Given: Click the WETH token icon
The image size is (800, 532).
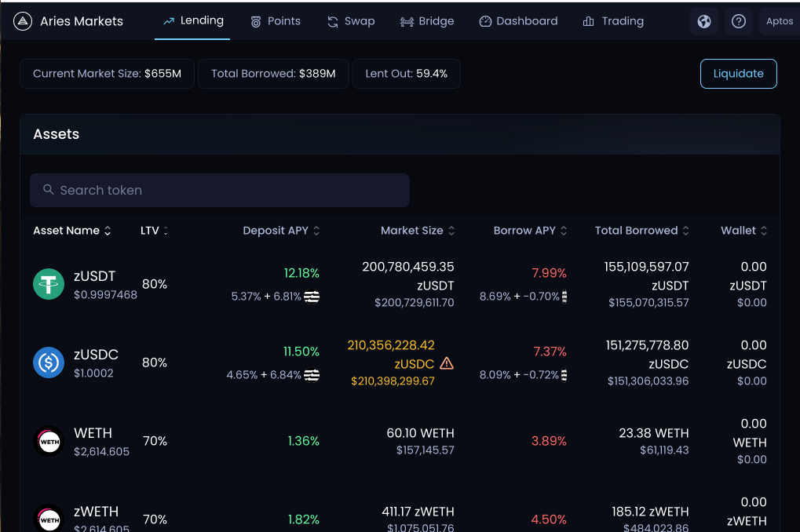Looking at the screenshot, I should (49, 441).
